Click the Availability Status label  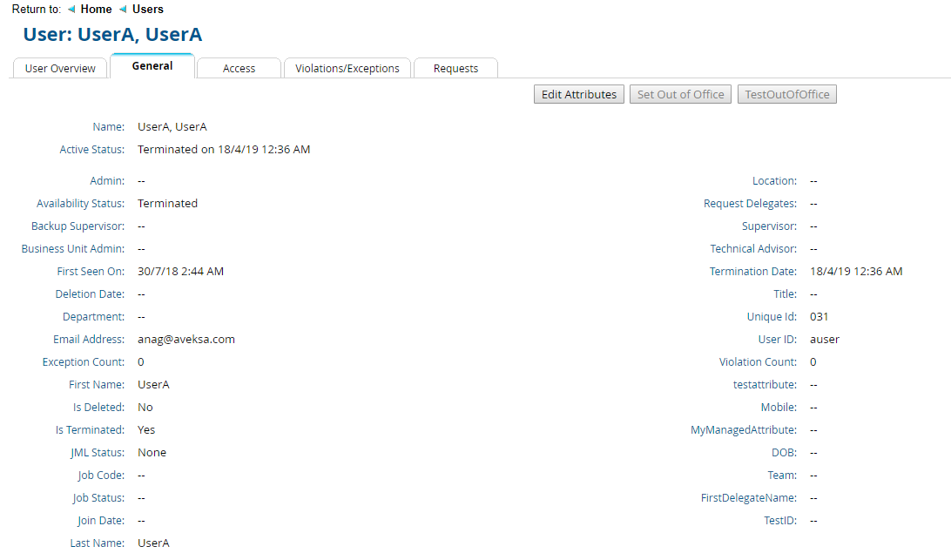[81, 203]
